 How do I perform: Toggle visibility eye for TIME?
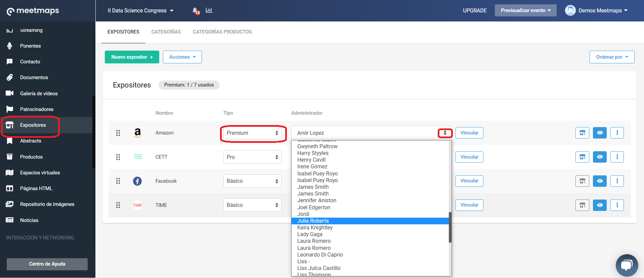coord(600,205)
